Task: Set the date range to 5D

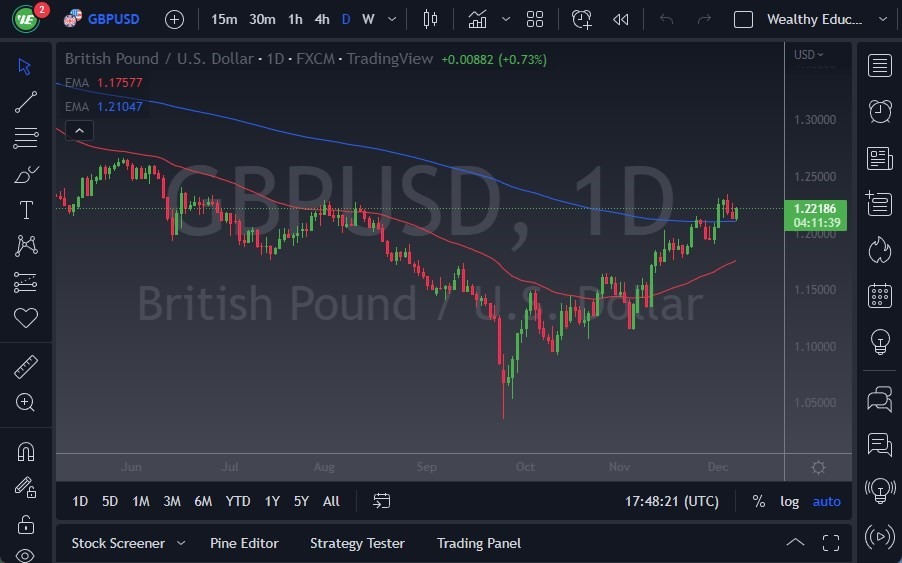Action: [110, 501]
